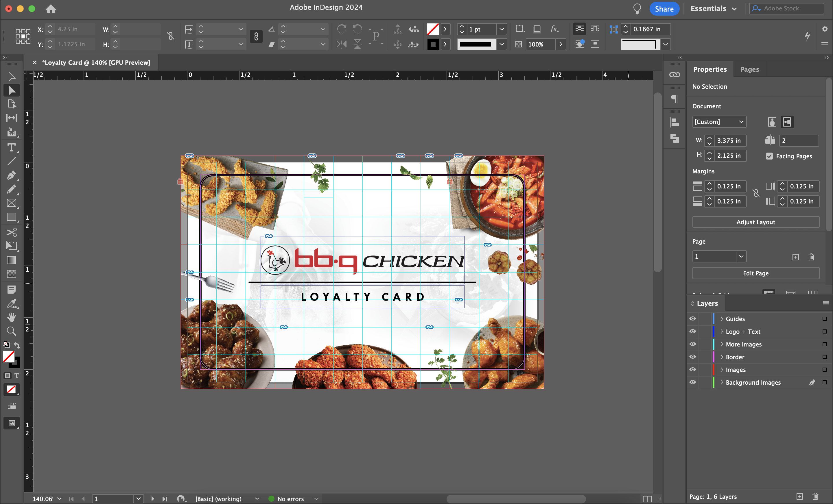Open the Essentials workspace dropdown
833x504 pixels.
pos(713,9)
